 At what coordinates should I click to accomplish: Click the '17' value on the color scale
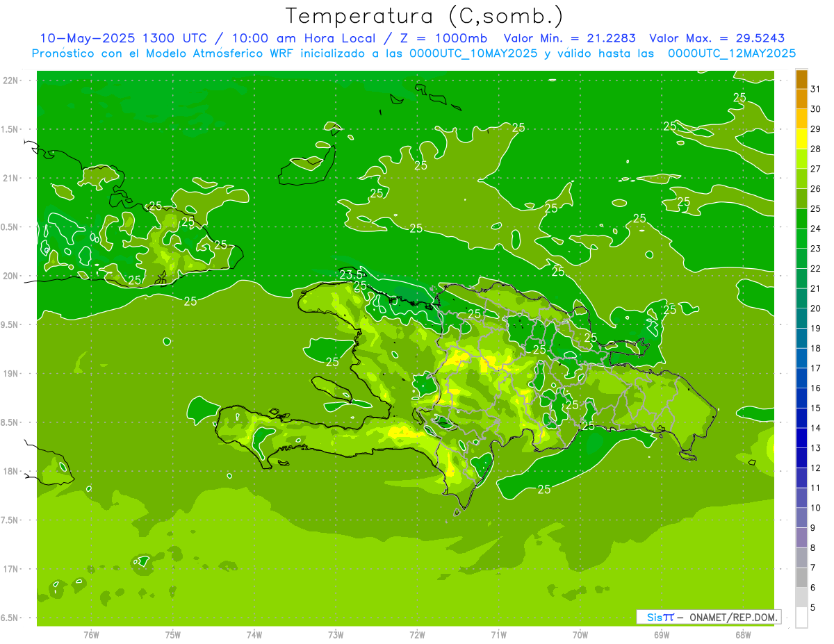click(816, 368)
